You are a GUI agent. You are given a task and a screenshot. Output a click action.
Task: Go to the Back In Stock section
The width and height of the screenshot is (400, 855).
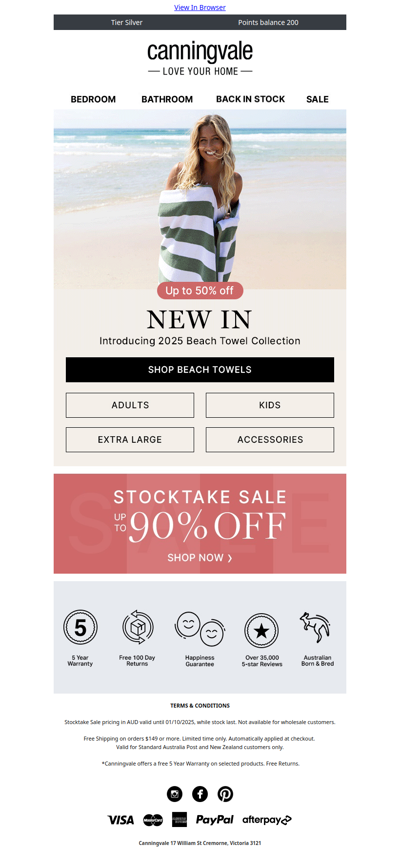coord(250,99)
